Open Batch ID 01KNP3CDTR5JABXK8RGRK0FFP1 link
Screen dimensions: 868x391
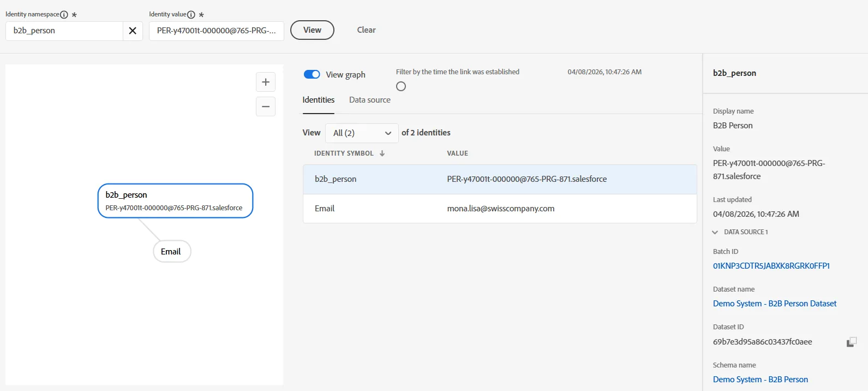[x=771, y=266]
